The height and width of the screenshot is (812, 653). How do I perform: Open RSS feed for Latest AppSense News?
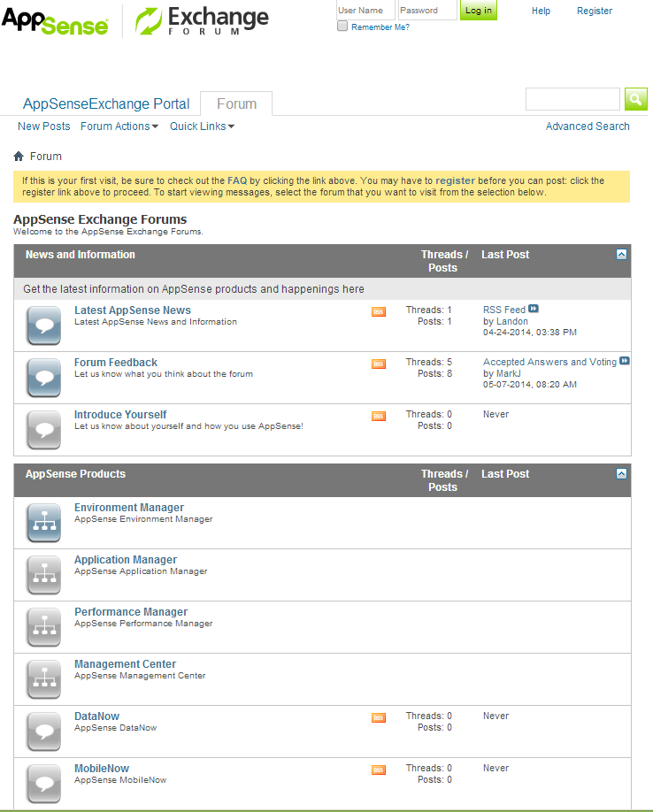coord(379,311)
